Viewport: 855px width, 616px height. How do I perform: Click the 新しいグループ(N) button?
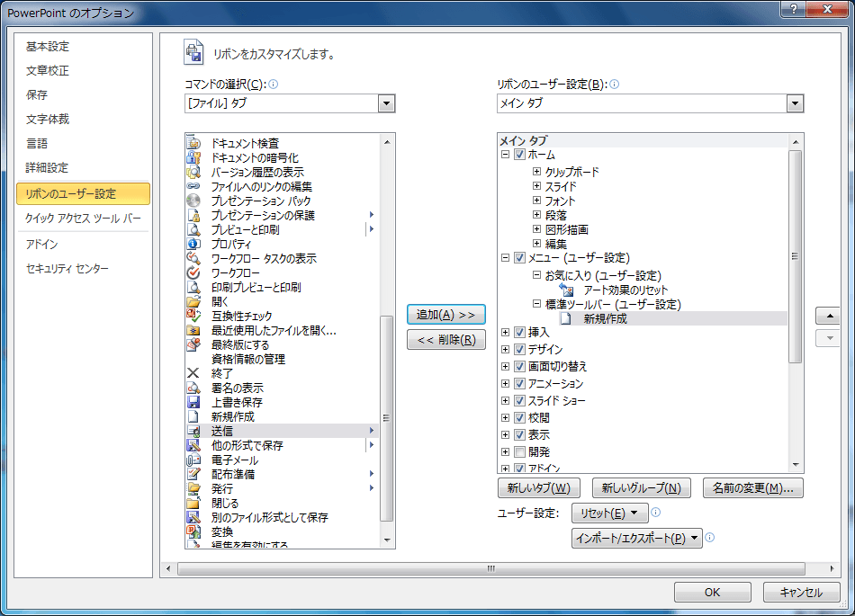[x=641, y=488]
